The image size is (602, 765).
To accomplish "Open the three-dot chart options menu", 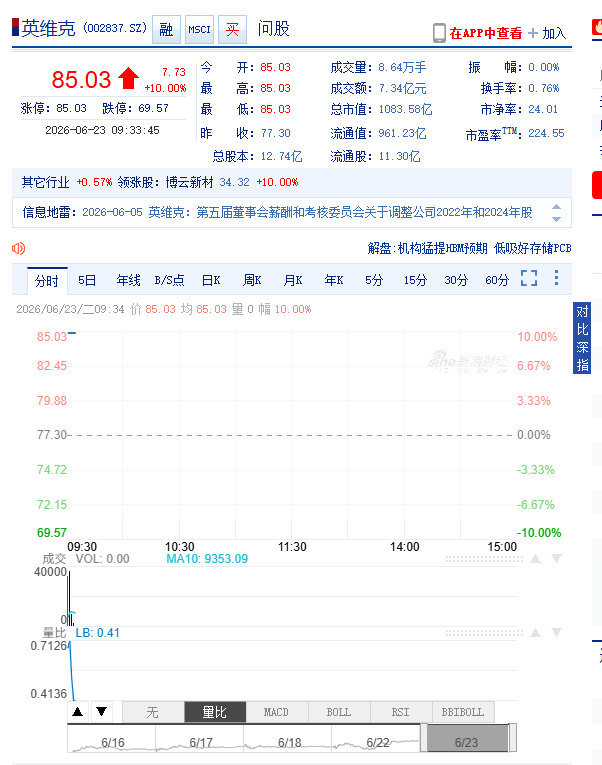I will coord(556,278).
